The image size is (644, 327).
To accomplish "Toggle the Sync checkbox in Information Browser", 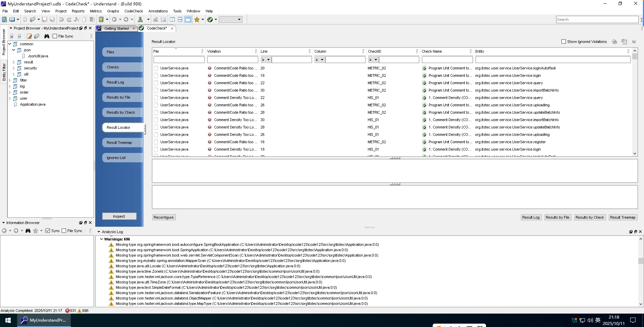I will (x=48, y=231).
